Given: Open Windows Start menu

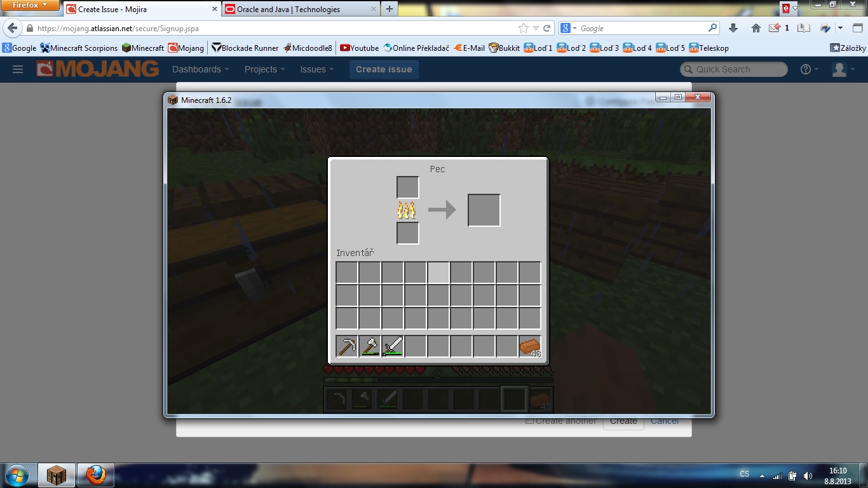Looking at the screenshot, I should [16, 475].
